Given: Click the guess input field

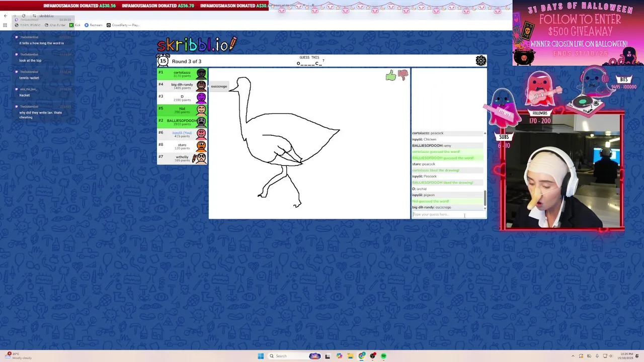Looking at the screenshot, I should point(449,215).
